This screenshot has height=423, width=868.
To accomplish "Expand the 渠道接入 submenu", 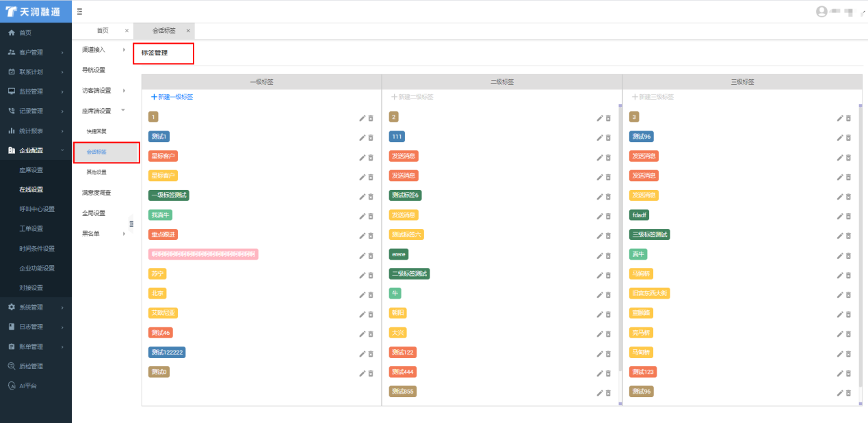I will coord(124,50).
